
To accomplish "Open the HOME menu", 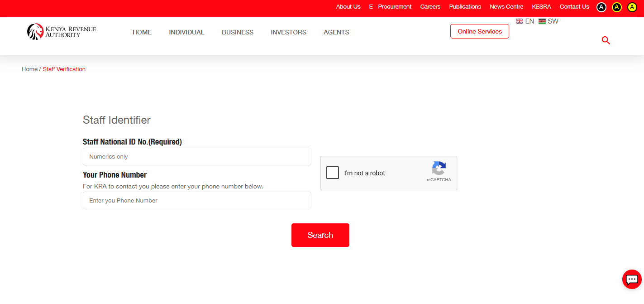I will (142, 32).
